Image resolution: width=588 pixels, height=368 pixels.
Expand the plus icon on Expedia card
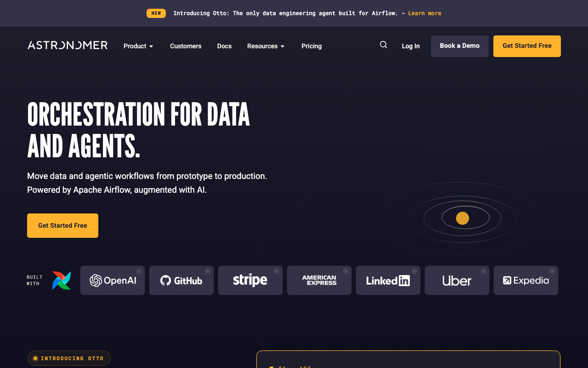pyautogui.click(x=553, y=271)
